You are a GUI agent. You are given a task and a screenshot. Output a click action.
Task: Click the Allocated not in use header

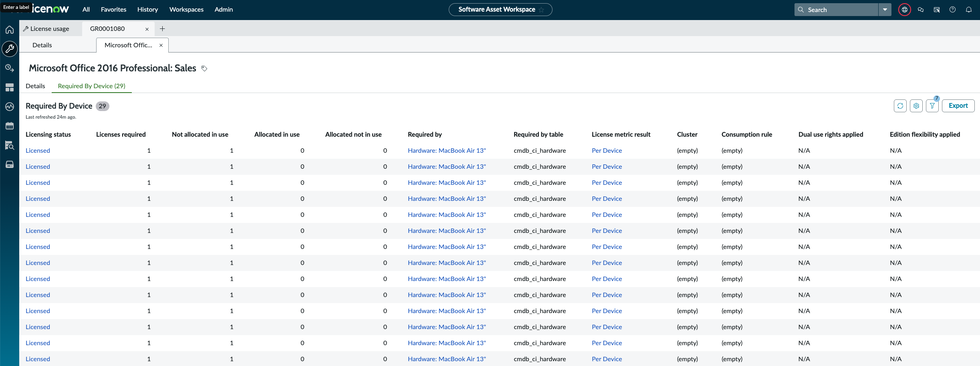point(353,134)
